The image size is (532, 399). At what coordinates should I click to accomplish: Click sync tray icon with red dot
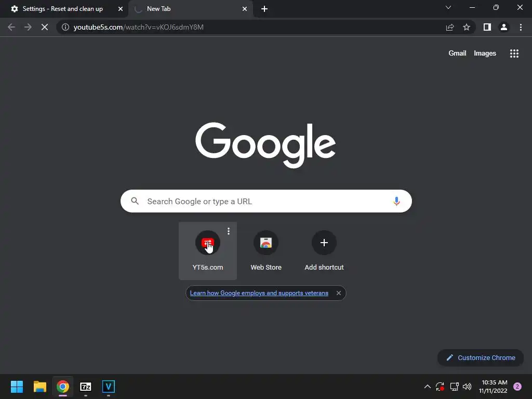440,387
